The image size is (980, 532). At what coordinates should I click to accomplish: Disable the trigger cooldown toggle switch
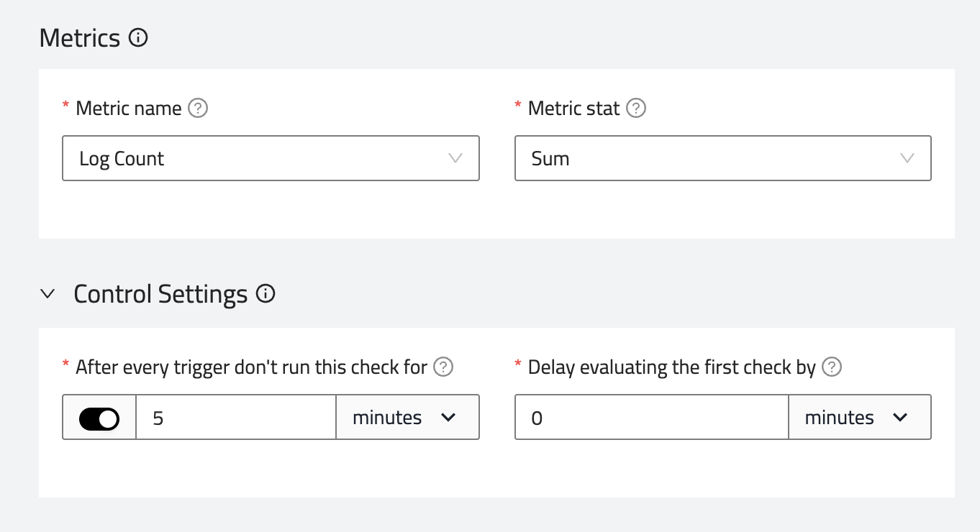(99, 418)
